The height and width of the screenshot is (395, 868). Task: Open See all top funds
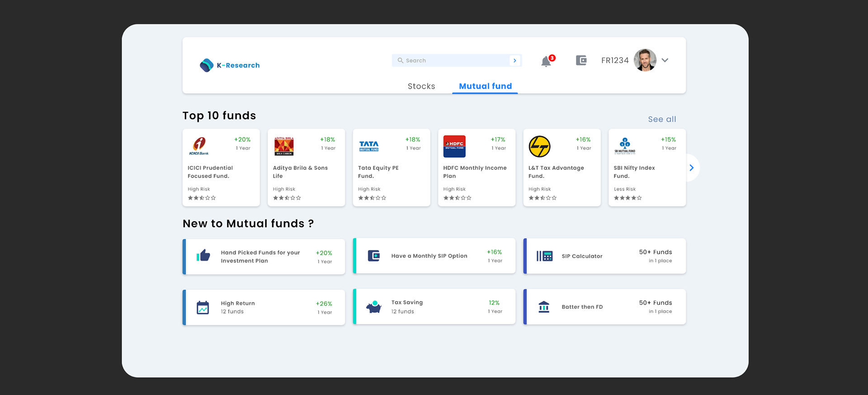pos(662,119)
